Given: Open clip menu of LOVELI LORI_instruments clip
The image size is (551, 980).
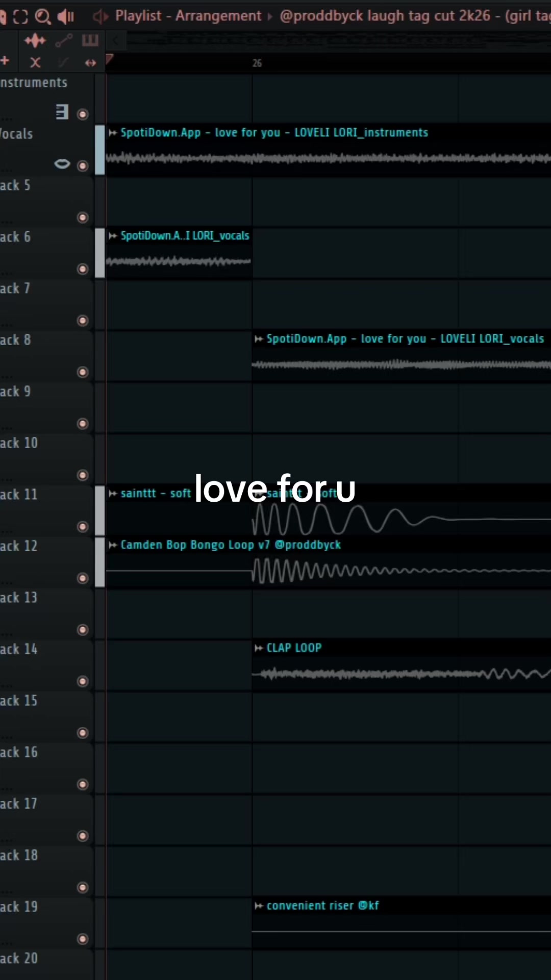Looking at the screenshot, I should [x=113, y=133].
